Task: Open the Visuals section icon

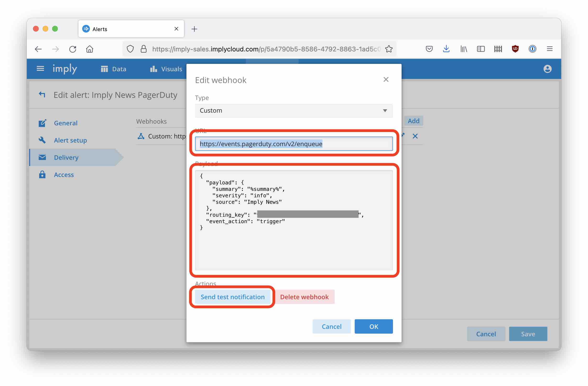Action: pos(153,69)
